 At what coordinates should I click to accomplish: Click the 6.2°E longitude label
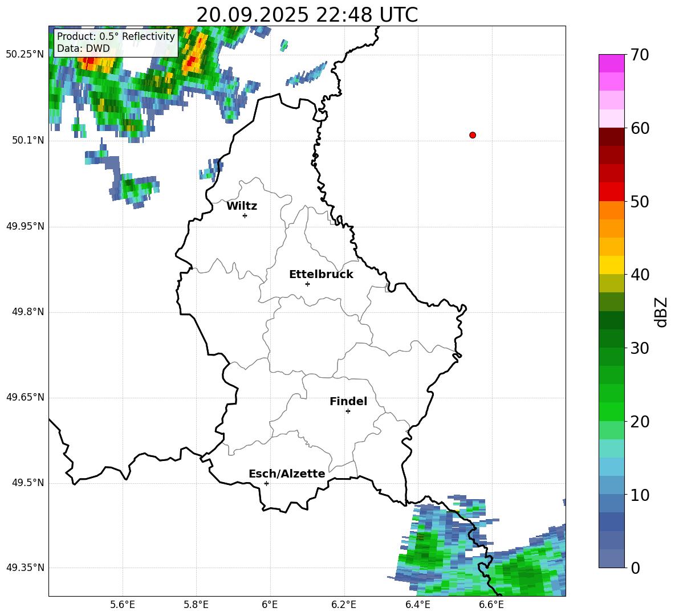(x=344, y=605)
